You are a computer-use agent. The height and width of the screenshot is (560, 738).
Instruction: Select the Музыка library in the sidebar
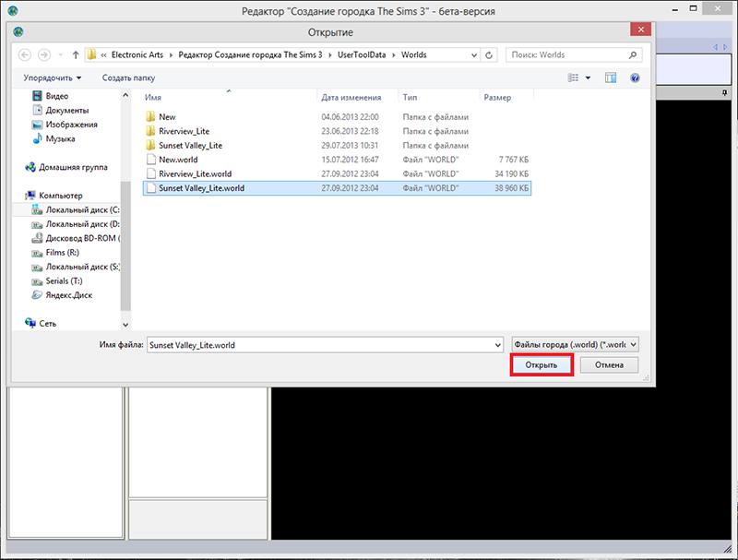(60, 138)
